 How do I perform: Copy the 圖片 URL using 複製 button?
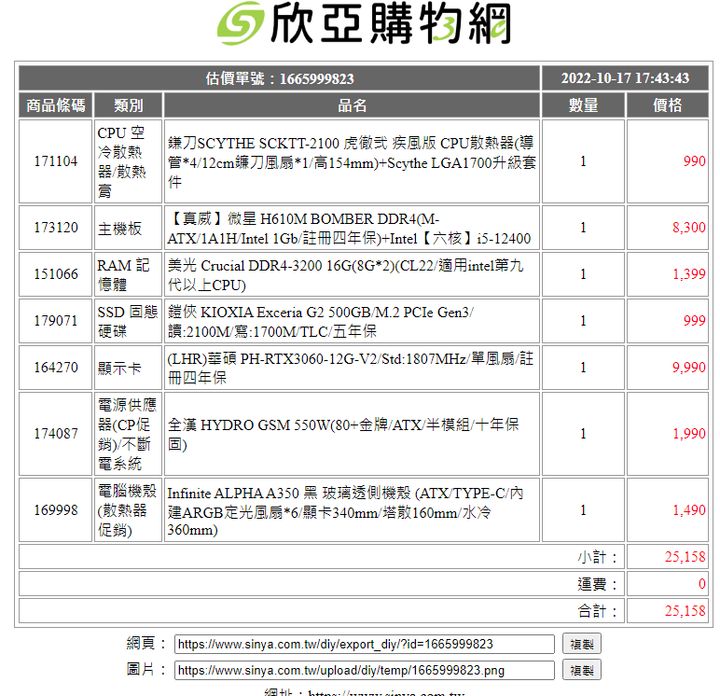[x=582, y=671]
